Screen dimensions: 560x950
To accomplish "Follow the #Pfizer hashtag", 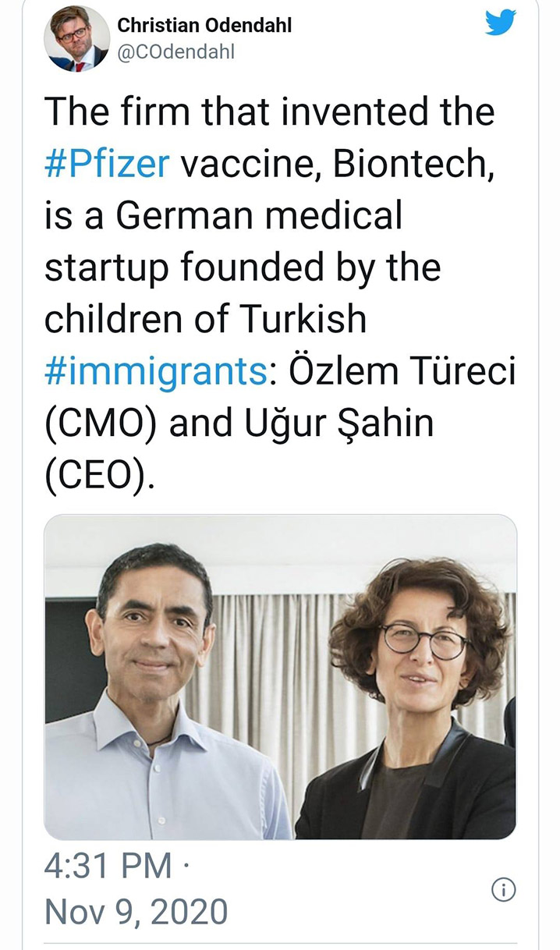I will pos(107,165).
